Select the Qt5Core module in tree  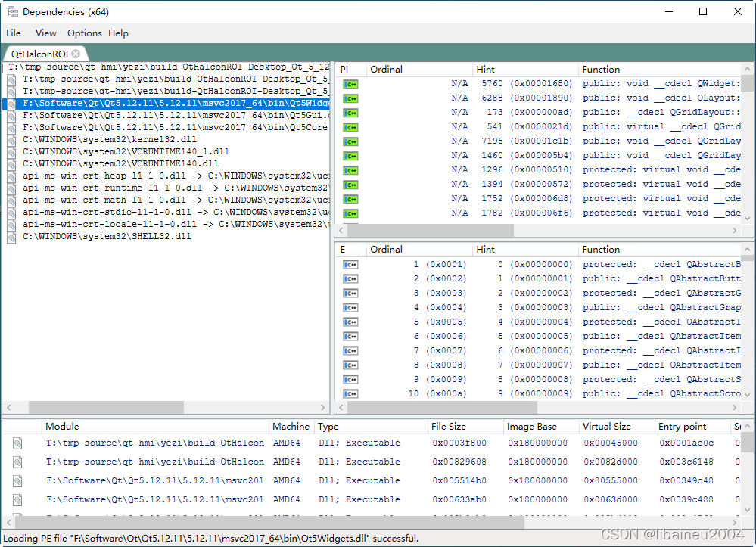pos(166,127)
